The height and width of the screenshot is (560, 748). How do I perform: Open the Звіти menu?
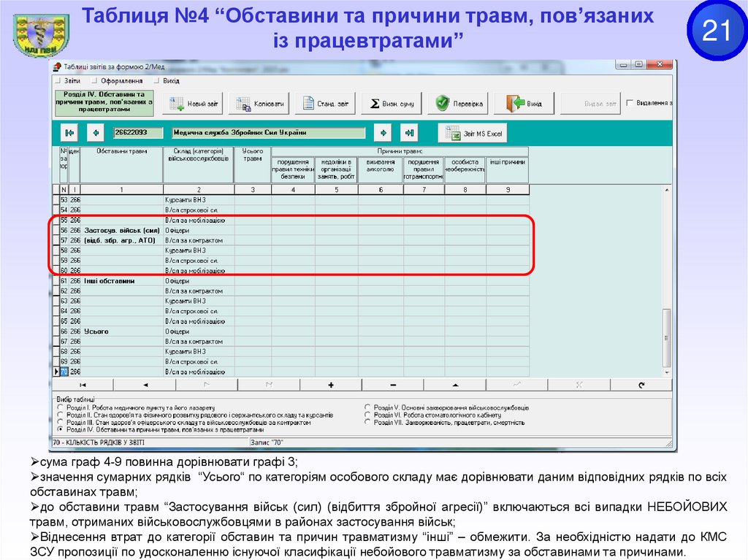pos(72,81)
